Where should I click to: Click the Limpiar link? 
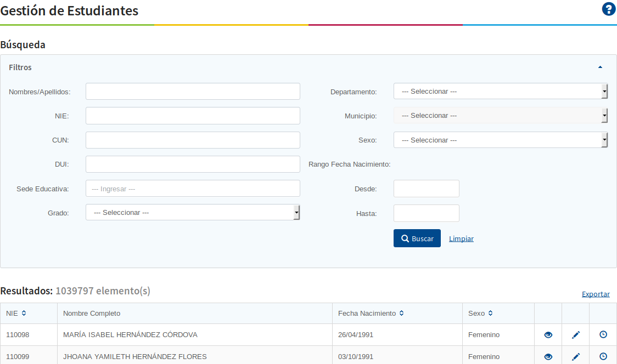461,239
